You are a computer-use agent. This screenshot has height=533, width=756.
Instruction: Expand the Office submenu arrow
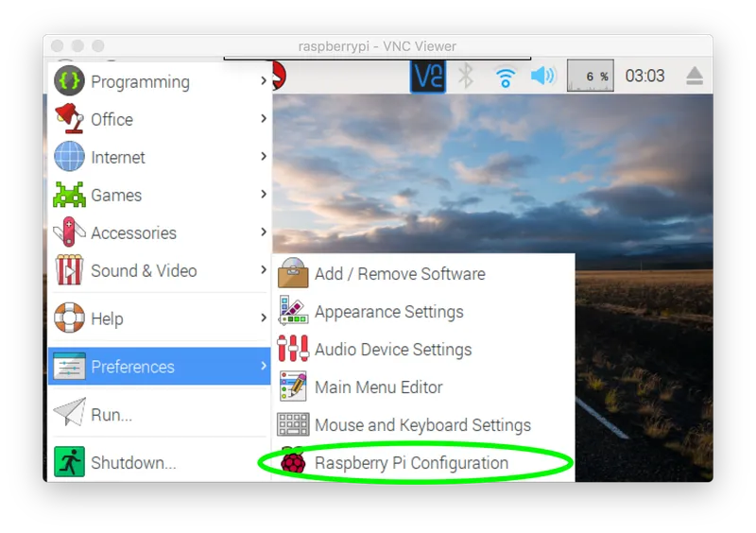point(264,118)
